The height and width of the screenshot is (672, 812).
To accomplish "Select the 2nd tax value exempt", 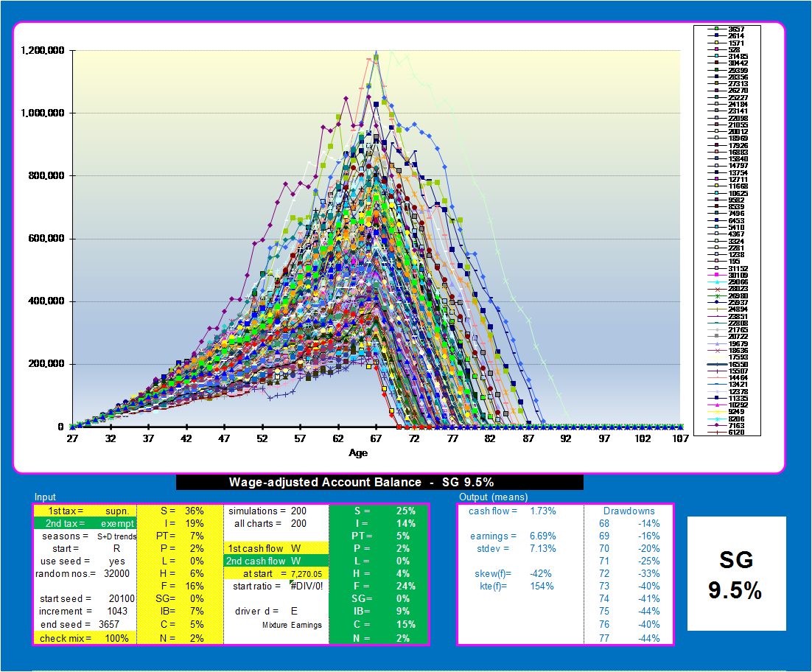I will [x=118, y=523].
